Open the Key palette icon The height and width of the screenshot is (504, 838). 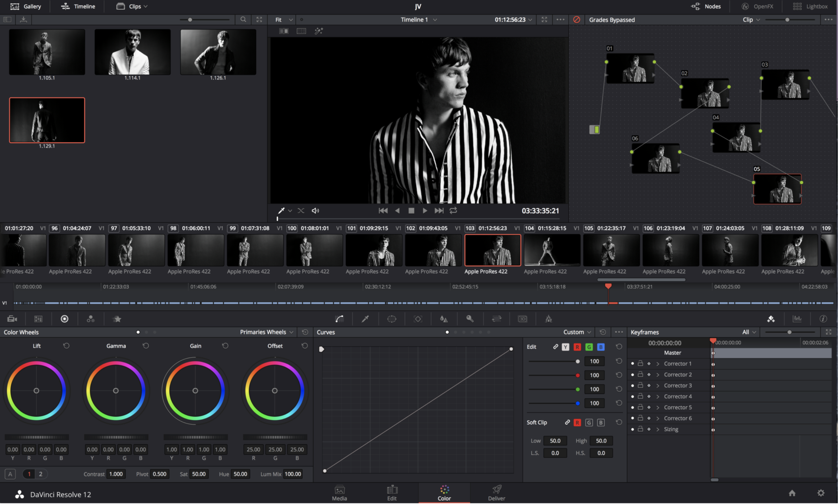(x=470, y=318)
